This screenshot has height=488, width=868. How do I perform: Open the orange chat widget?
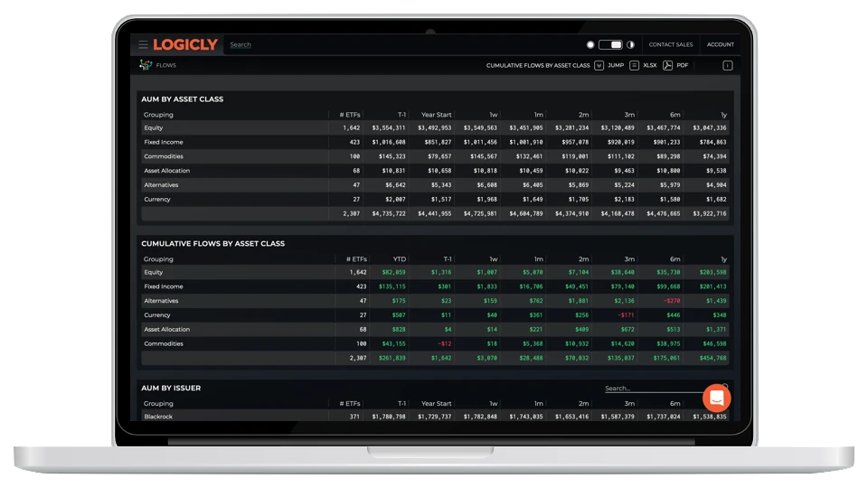(x=717, y=398)
